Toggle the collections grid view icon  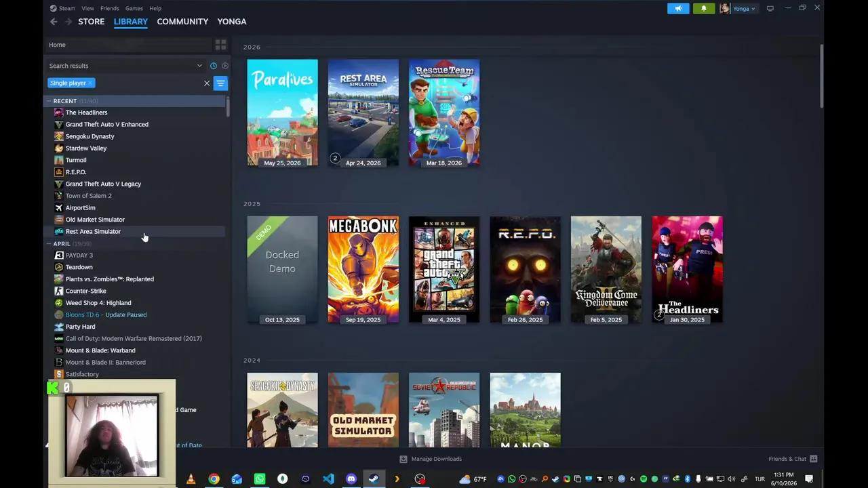pos(220,45)
